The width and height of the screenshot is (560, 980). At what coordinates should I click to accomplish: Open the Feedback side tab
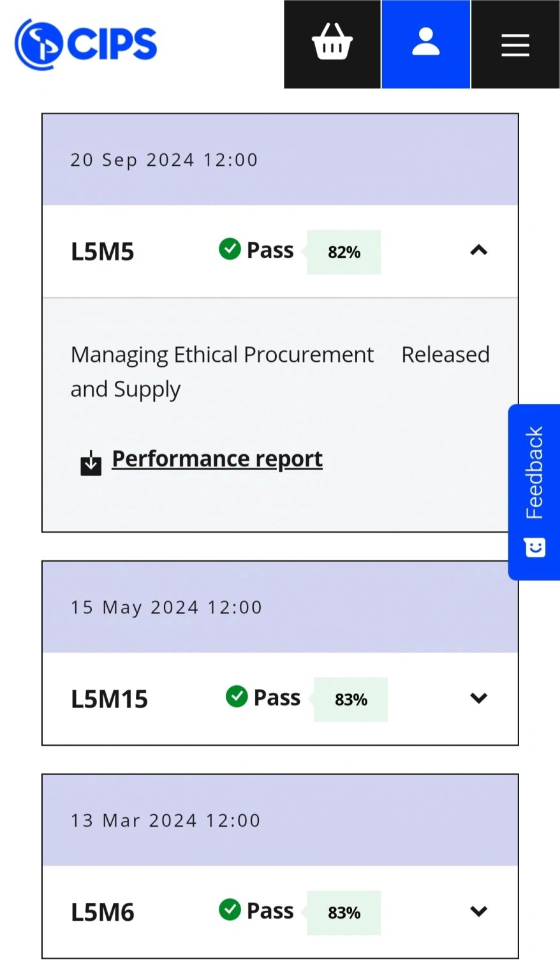pyautogui.click(x=534, y=473)
